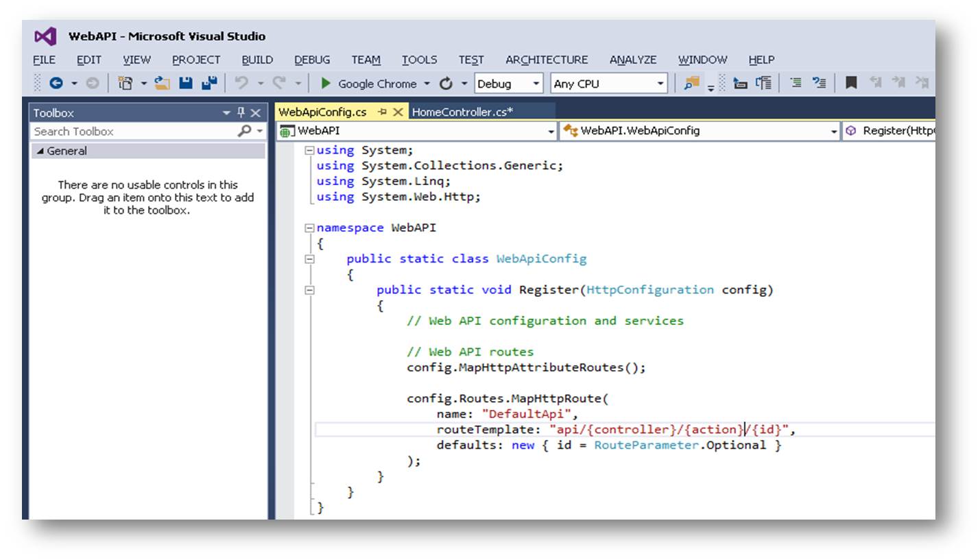This screenshot has width=980, height=560.
Task: Click the Navigate Forward arrow icon
Action: [92, 84]
